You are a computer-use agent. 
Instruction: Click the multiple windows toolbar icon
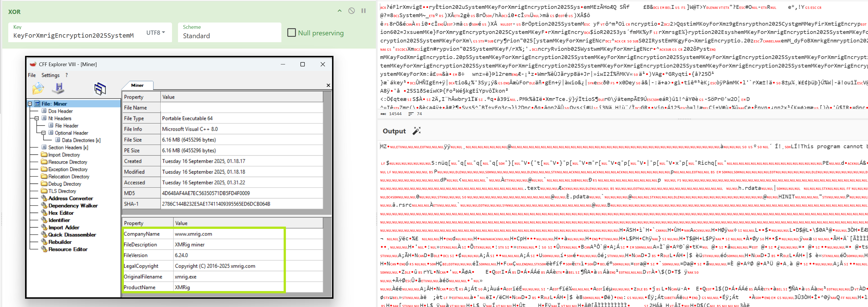pos(100,89)
